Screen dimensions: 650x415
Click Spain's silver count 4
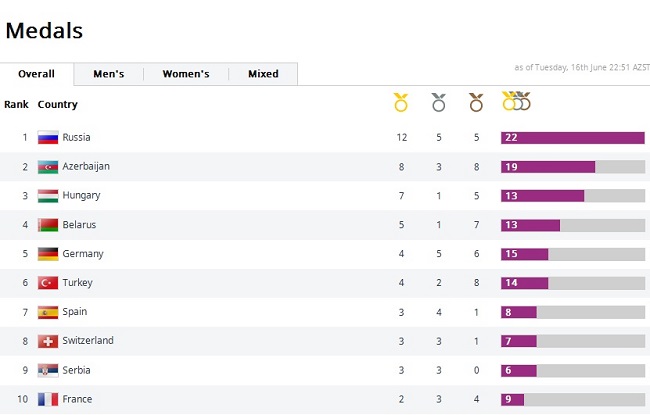click(439, 312)
